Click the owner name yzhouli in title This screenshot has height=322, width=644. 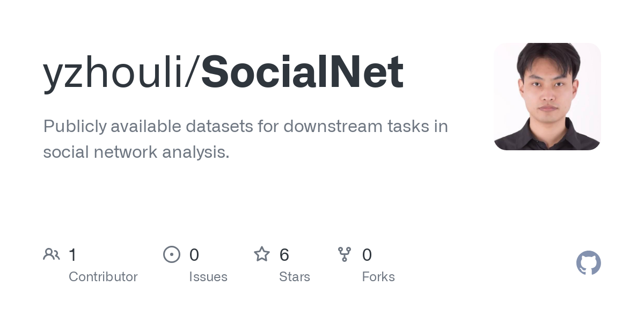(113, 71)
